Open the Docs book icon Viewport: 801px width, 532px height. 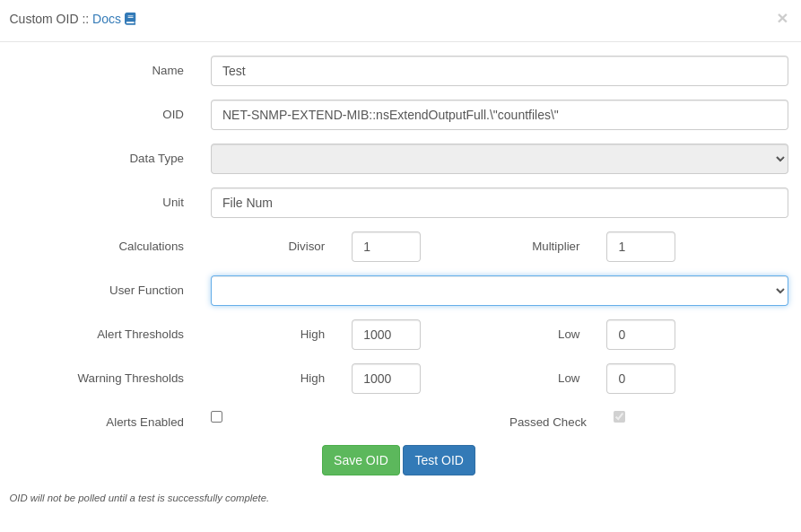point(130,19)
